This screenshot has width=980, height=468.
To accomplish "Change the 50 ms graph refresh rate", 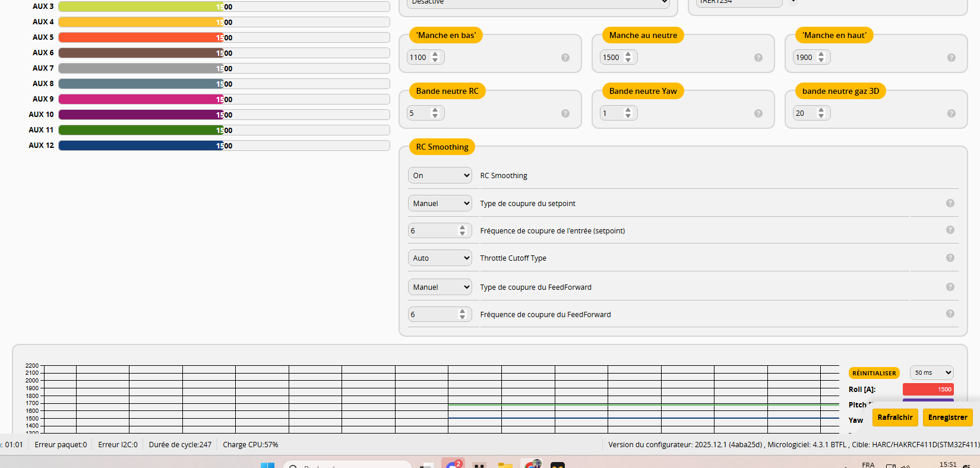I will pyautogui.click(x=931, y=373).
